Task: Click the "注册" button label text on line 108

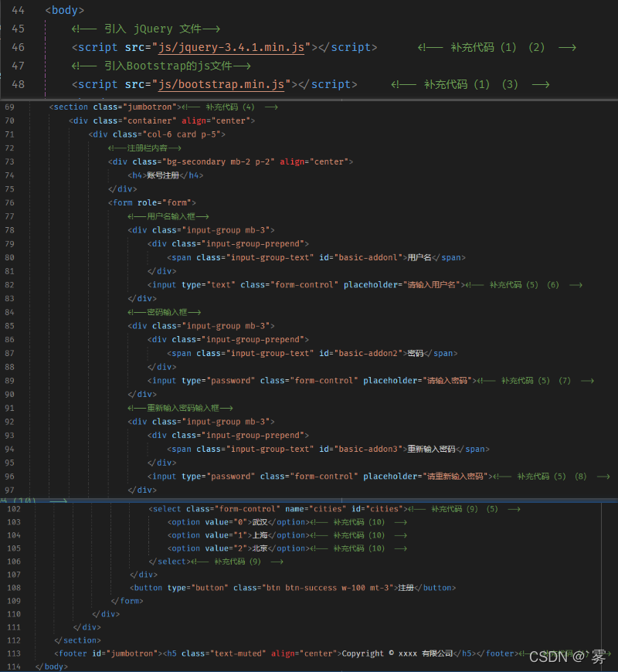Action: [406, 588]
